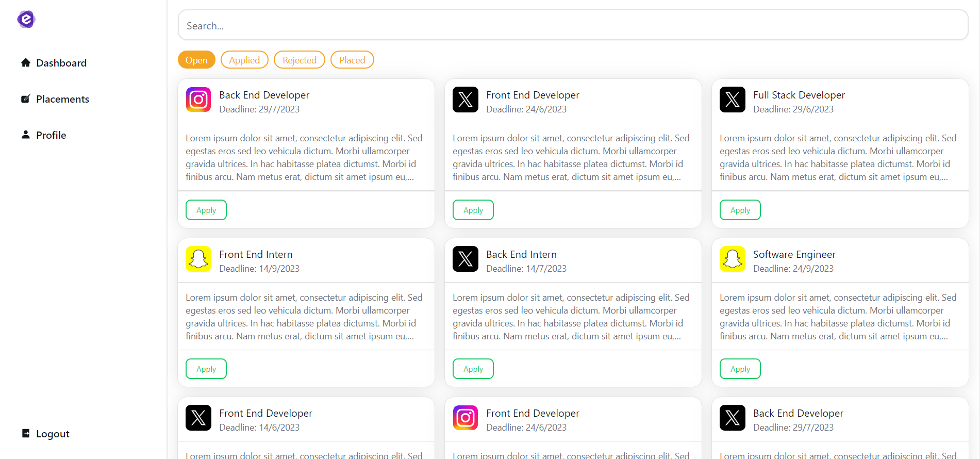Filter by Rejected status
The height and width of the screenshot is (459, 980).
pos(300,60)
